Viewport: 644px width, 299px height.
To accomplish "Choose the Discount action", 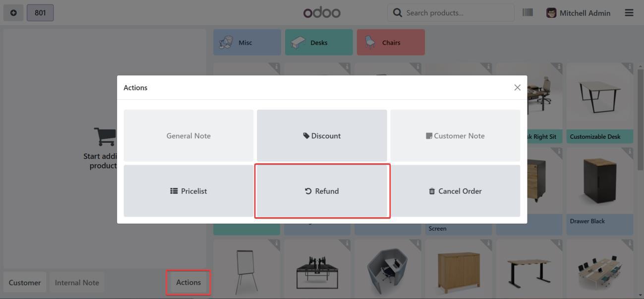I will [322, 135].
